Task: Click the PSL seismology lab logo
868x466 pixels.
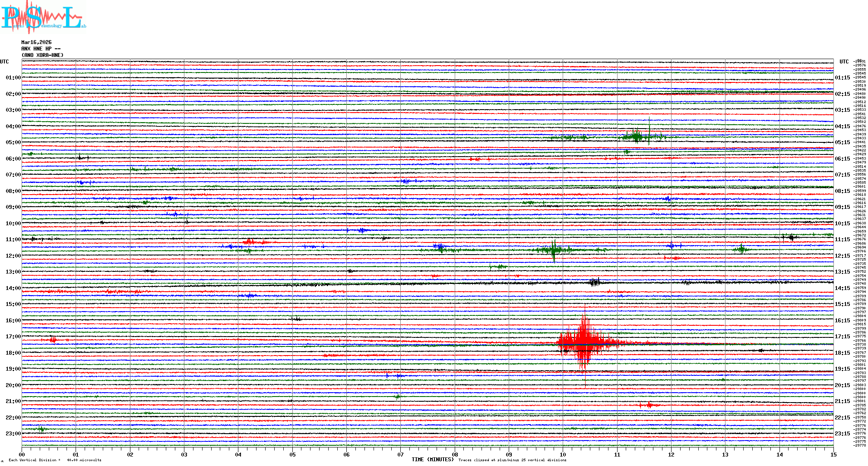Action: [x=43, y=17]
